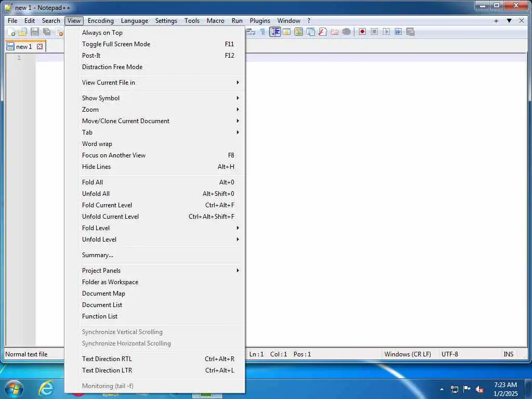Image resolution: width=532 pixels, height=399 pixels.
Task: Click the Document List toolbar icon
Action: pos(311,32)
